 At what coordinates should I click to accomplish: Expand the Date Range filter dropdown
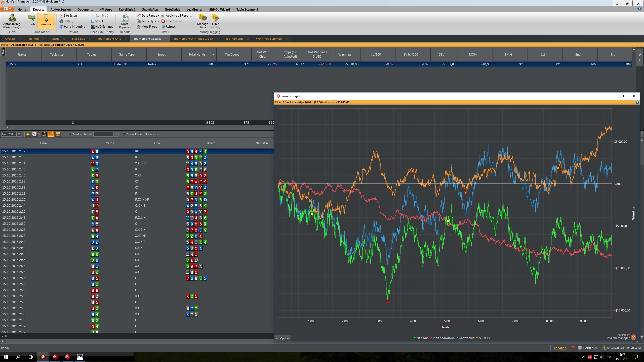[148, 16]
